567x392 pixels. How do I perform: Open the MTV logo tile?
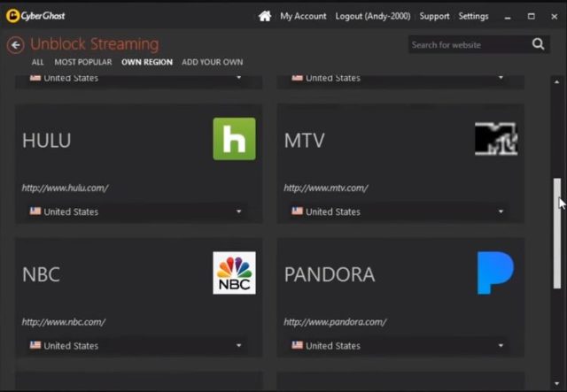pos(496,139)
